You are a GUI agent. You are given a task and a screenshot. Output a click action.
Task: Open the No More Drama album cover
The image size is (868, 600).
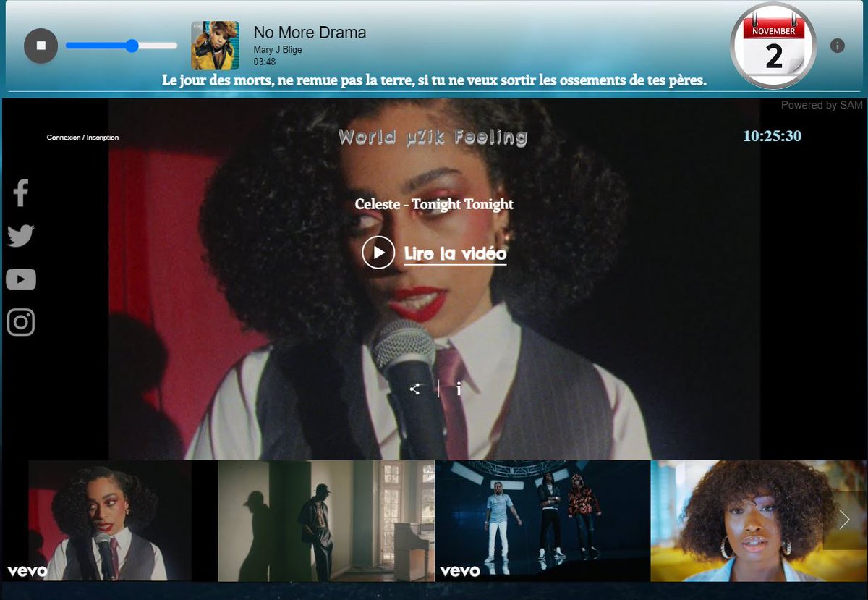pos(215,46)
